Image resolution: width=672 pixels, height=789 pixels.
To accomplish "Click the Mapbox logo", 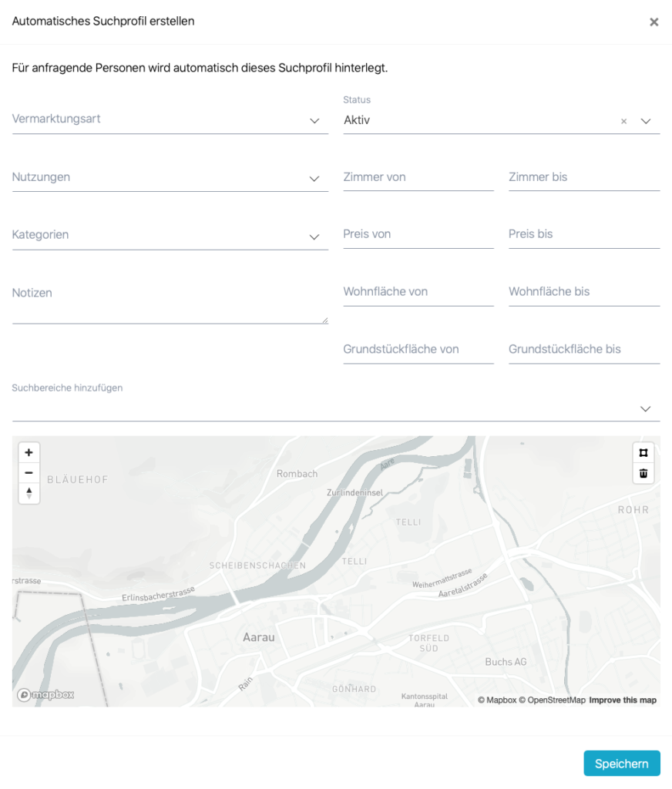I will click(46, 694).
